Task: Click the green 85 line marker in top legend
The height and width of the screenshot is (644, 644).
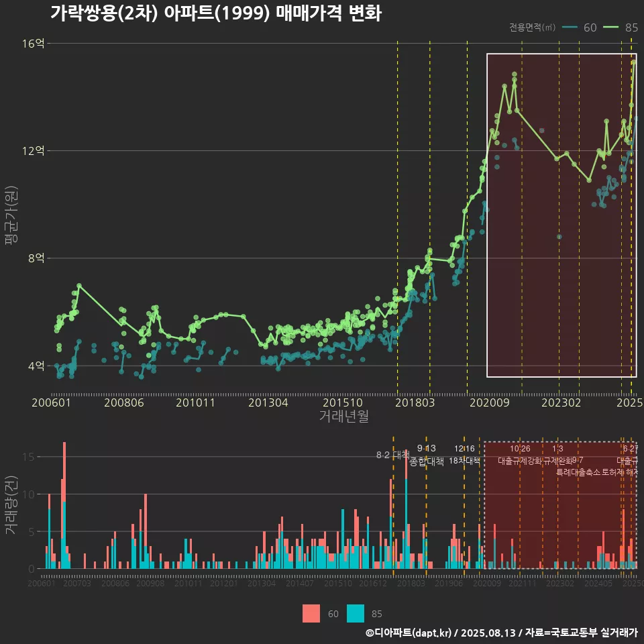Action: pos(610,28)
